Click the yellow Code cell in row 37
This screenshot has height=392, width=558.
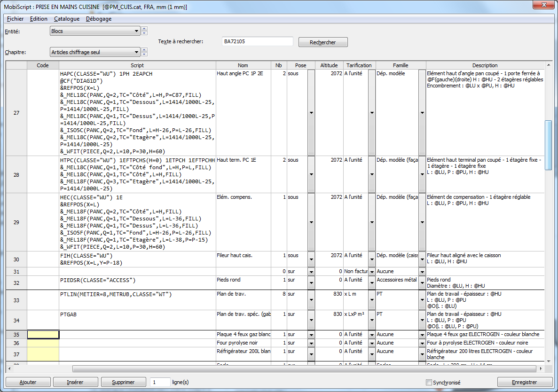click(x=43, y=354)
